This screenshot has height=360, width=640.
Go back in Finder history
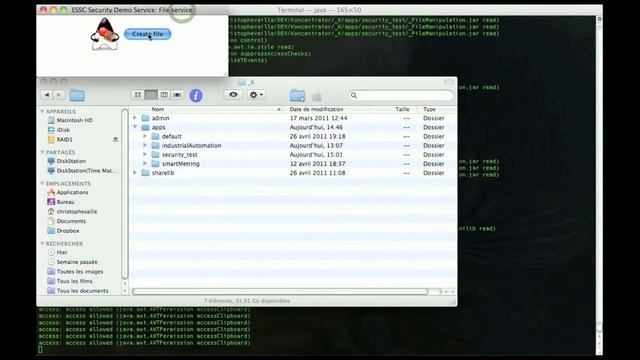point(47,95)
